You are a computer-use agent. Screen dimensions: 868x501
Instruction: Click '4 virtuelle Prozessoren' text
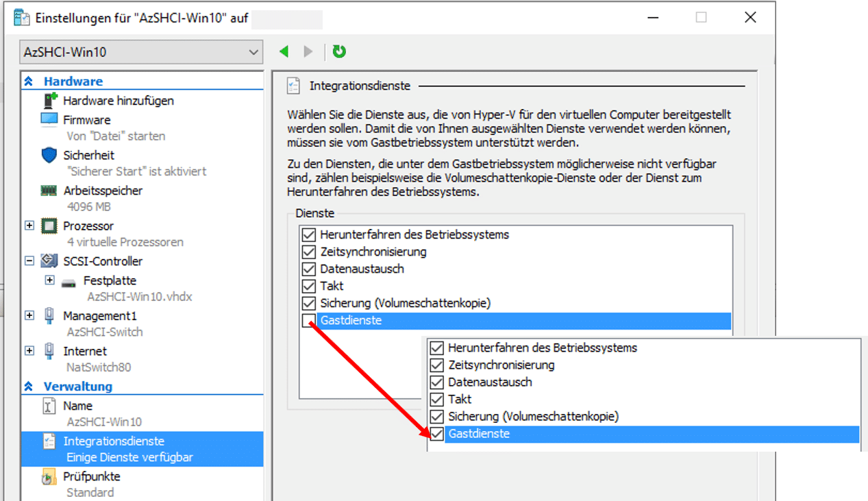(125, 242)
